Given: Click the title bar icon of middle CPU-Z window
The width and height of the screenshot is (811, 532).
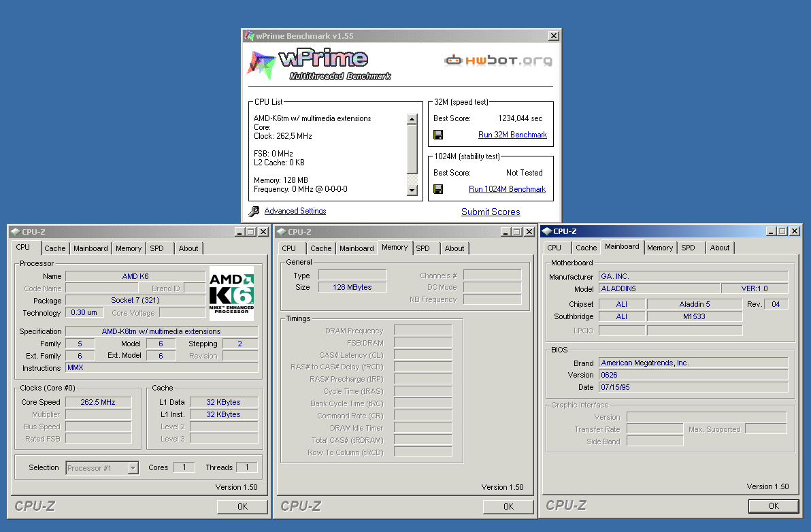Looking at the screenshot, I should [x=282, y=231].
